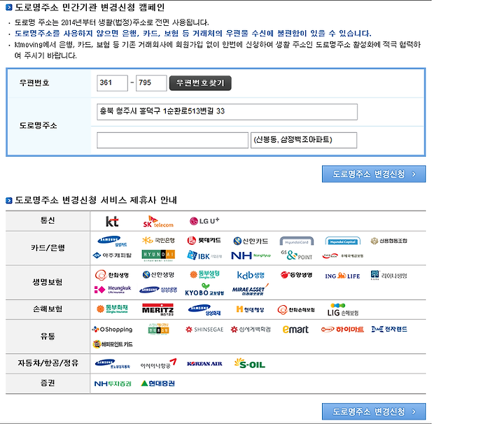The width and height of the screenshot is (504, 424).
Task: Click the LIG 손해보험 logo
Action: point(342,310)
